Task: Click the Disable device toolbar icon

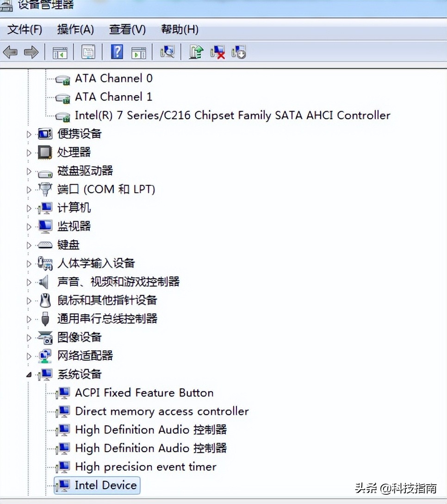Action: pos(239,51)
